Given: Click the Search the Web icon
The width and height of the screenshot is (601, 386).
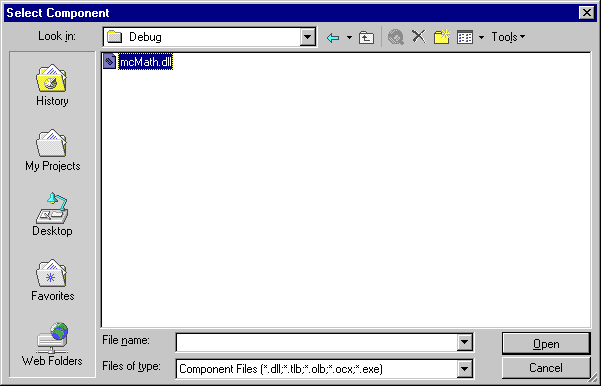Looking at the screenshot, I should coord(396,38).
